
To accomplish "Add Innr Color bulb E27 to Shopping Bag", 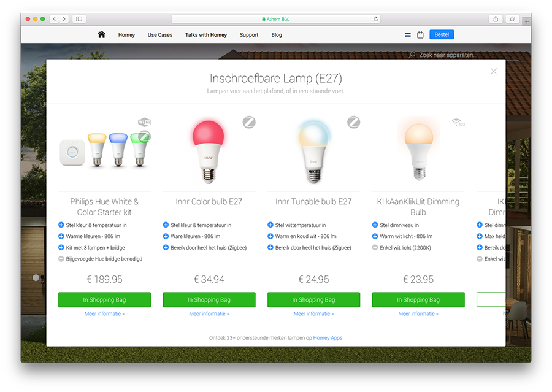I will tap(209, 300).
